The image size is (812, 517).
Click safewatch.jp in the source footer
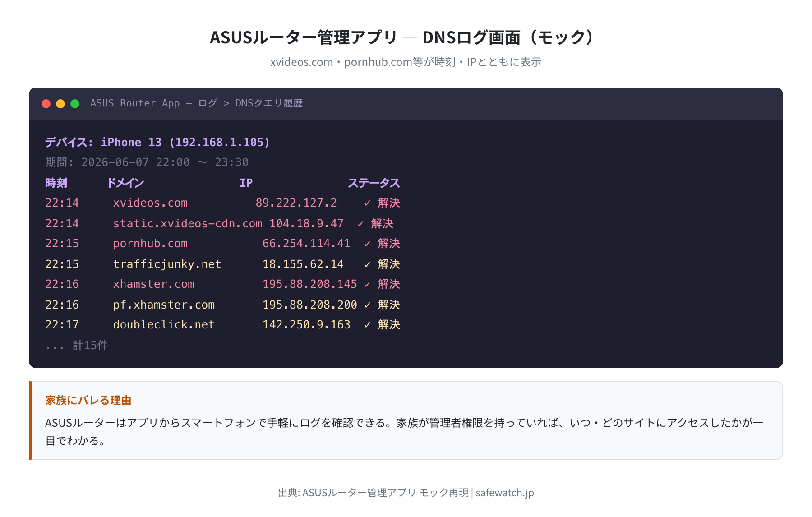[505, 493]
